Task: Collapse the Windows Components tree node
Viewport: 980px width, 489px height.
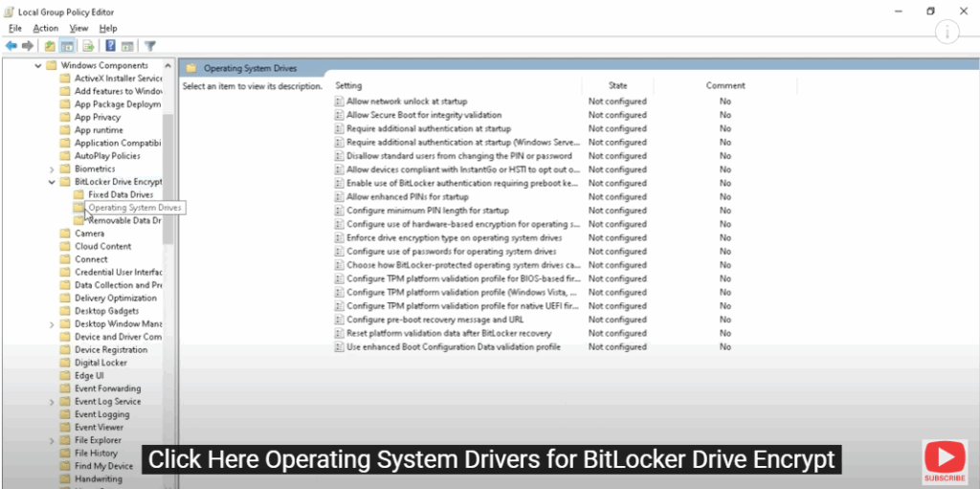Action: click(x=38, y=66)
